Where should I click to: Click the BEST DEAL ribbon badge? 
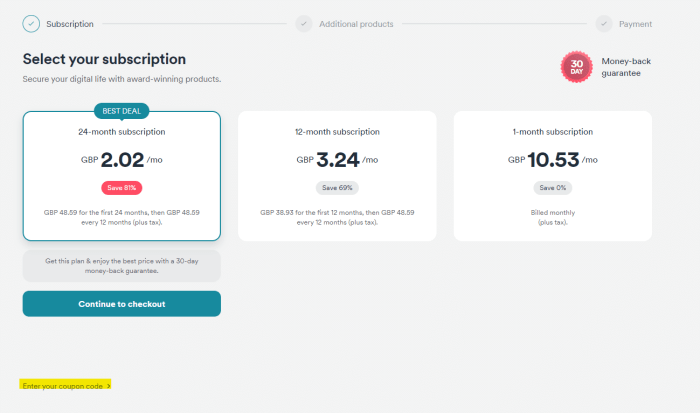[x=121, y=110]
